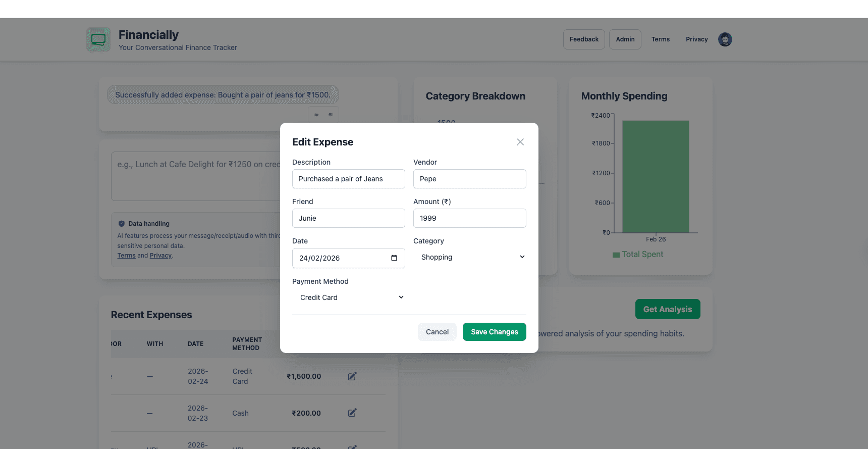Open the calendar picker in the Date field

click(x=394, y=258)
